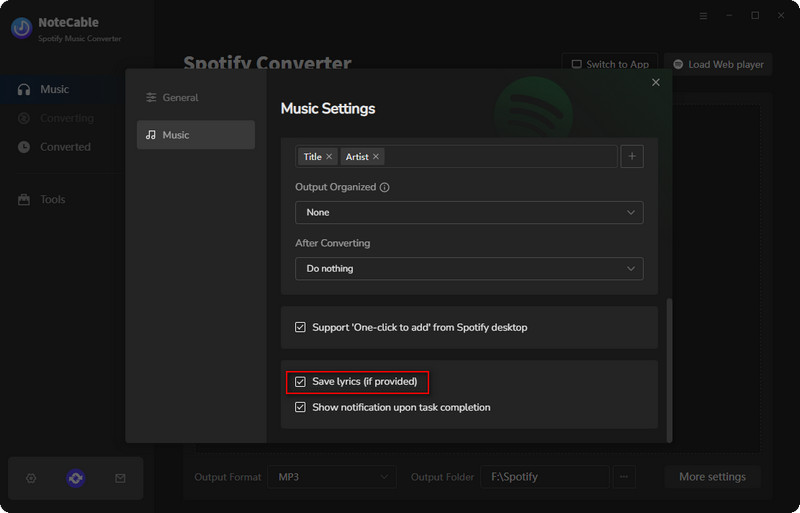800x513 pixels.
Task: Click the NoteCable logo icon
Action: point(21,29)
